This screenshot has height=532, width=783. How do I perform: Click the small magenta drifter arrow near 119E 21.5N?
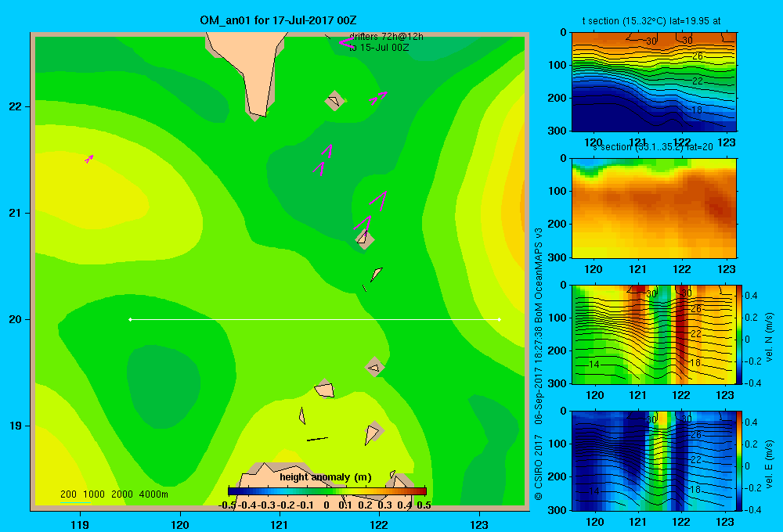point(89,159)
